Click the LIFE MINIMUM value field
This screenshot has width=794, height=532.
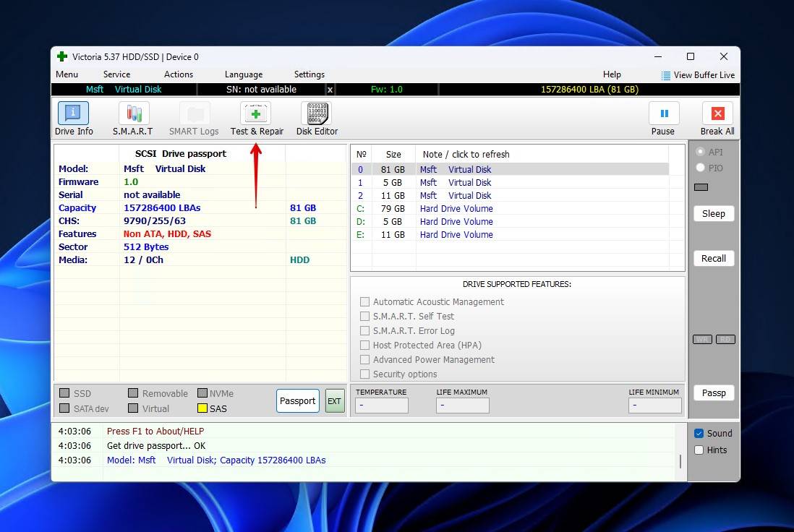pos(654,406)
